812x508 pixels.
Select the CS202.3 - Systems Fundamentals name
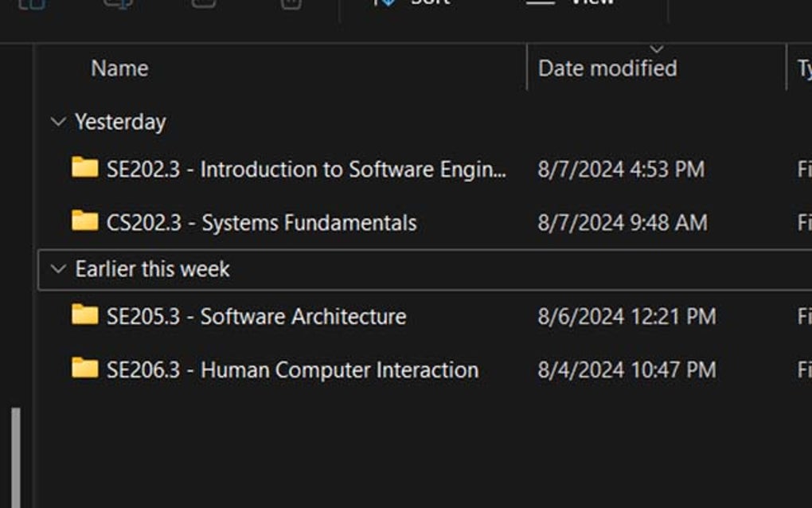tap(261, 222)
